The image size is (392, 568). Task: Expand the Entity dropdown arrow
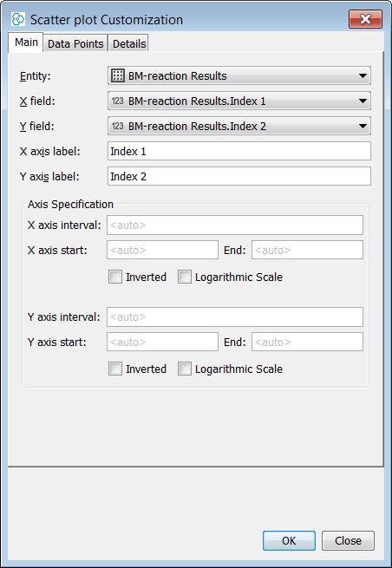coord(363,76)
